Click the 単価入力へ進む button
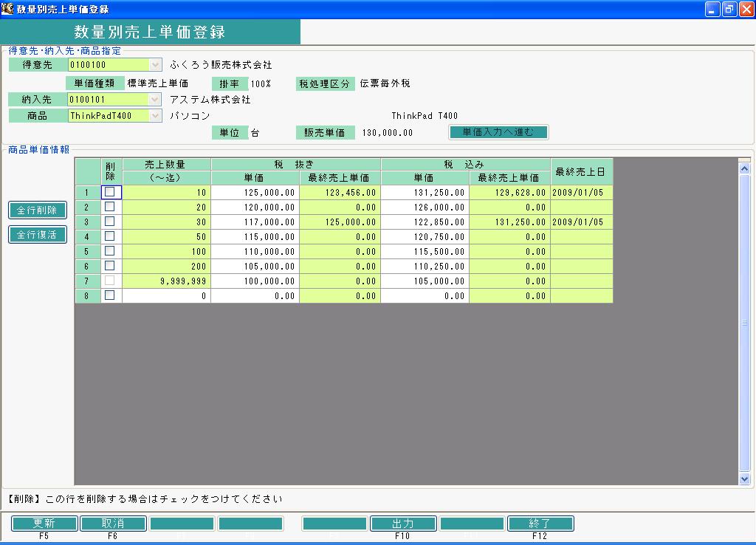Viewport: 756px width, 545px height. [x=498, y=132]
